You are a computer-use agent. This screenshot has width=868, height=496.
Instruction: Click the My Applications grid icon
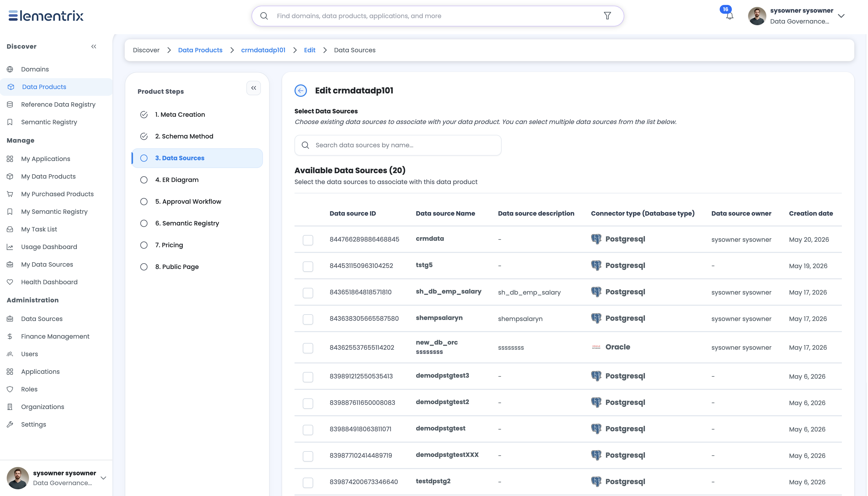(x=10, y=159)
